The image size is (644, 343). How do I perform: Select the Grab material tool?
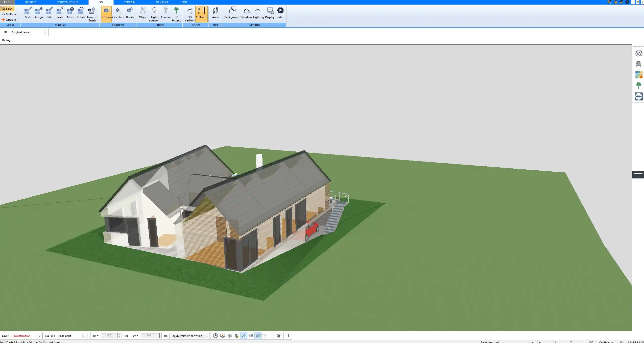coord(28,13)
